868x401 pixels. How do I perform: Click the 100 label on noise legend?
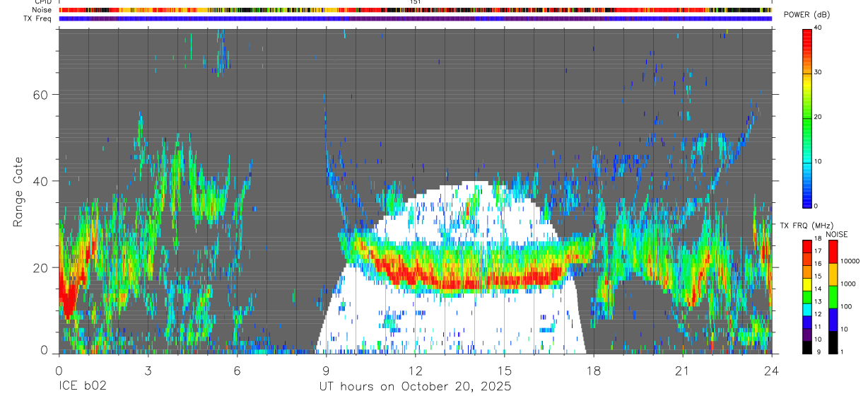(845, 307)
